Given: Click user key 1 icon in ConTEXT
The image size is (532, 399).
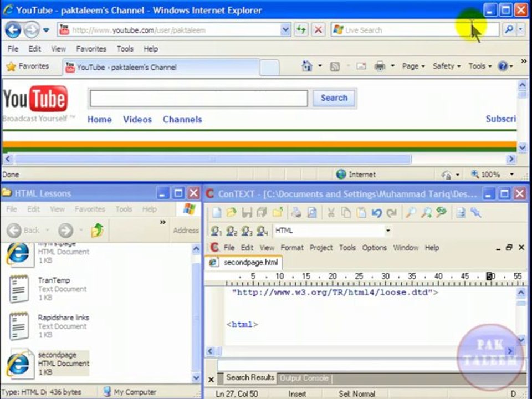Looking at the screenshot, I should (216, 231).
